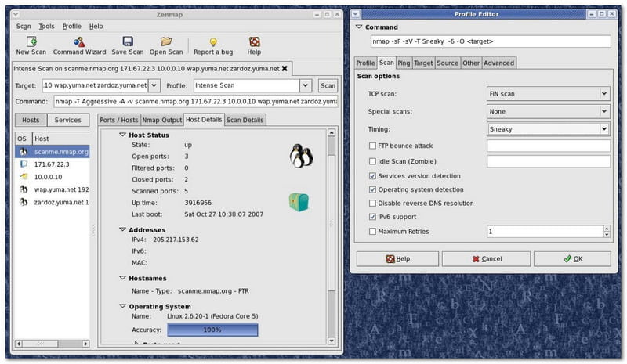Viewport: 627px width, 364px height.
Task: Click the Hosts button
Action: click(x=31, y=120)
